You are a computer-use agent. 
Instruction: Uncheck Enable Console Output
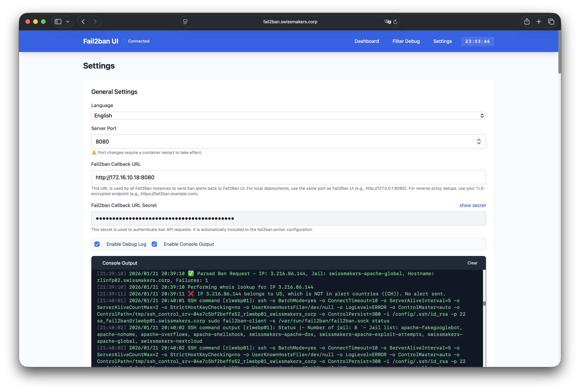[x=154, y=244]
